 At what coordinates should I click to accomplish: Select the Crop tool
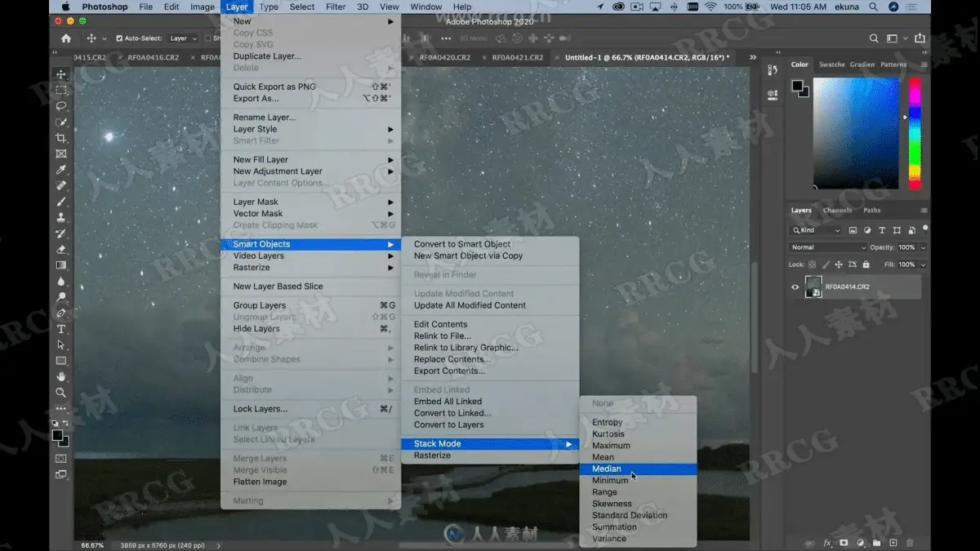pyautogui.click(x=61, y=137)
